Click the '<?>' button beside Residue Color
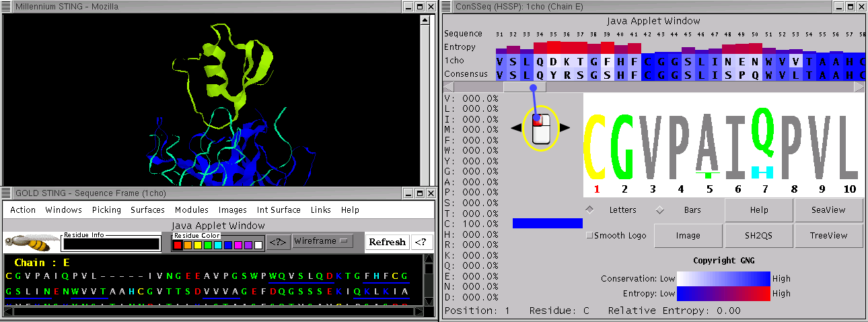 tap(279, 241)
